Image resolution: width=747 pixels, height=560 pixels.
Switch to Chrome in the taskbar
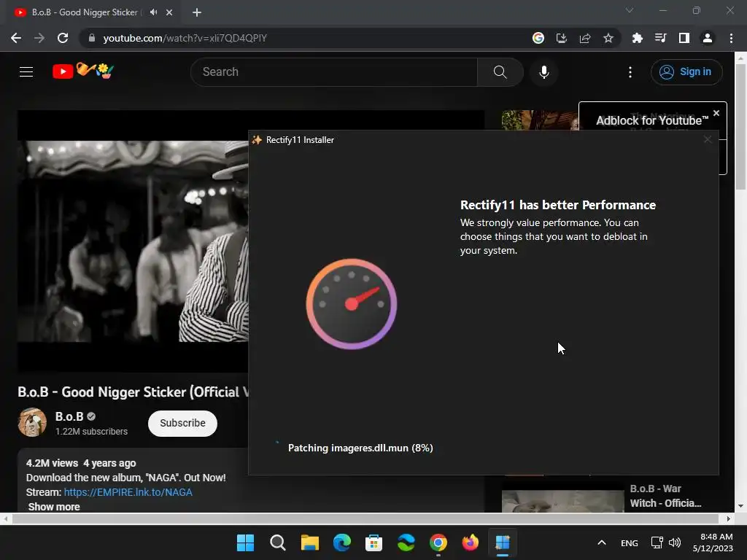point(438,542)
